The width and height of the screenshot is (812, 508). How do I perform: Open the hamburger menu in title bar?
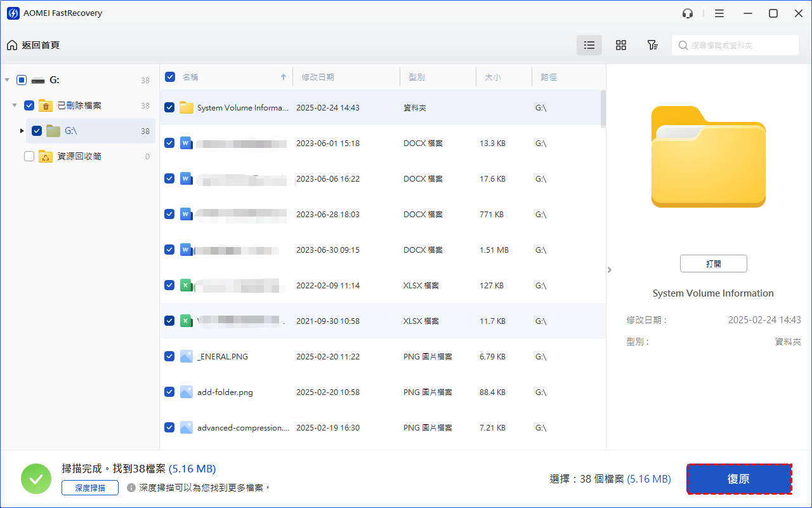coord(719,13)
